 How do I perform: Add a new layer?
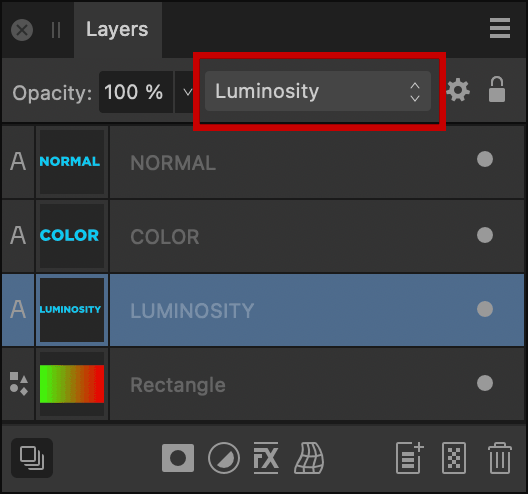pyautogui.click(x=409, y=458)
